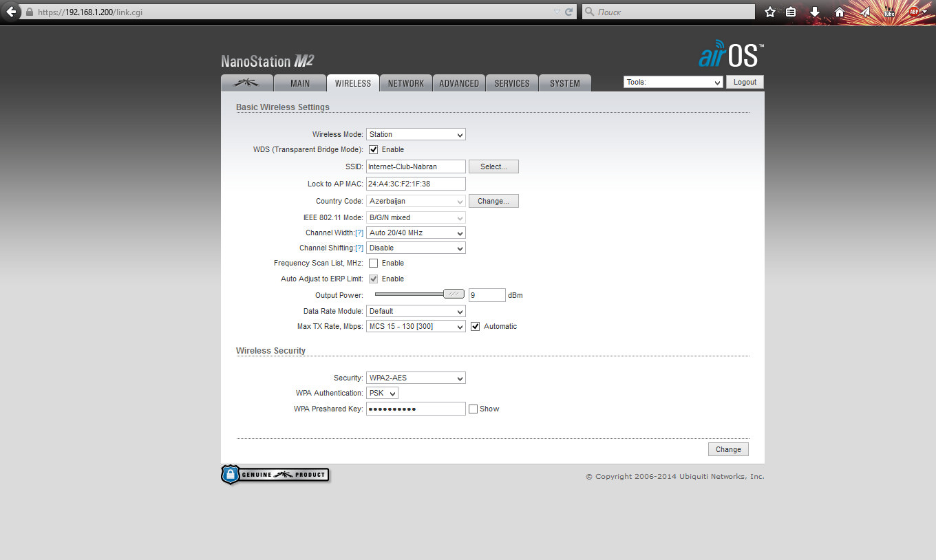Image resolution: width=936 pixels, height=560 pixels.
Task: Open the SYSTEM tab
Action: click(564, 83)
